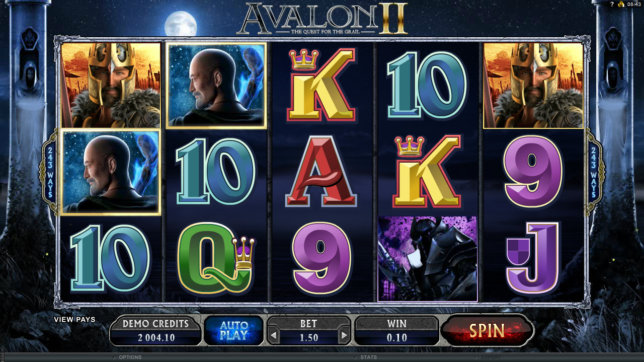This screenshot has height=362, width=644.
Task: Click the help question mark icon
Action: pyautogui.click(x=612, y=4)
